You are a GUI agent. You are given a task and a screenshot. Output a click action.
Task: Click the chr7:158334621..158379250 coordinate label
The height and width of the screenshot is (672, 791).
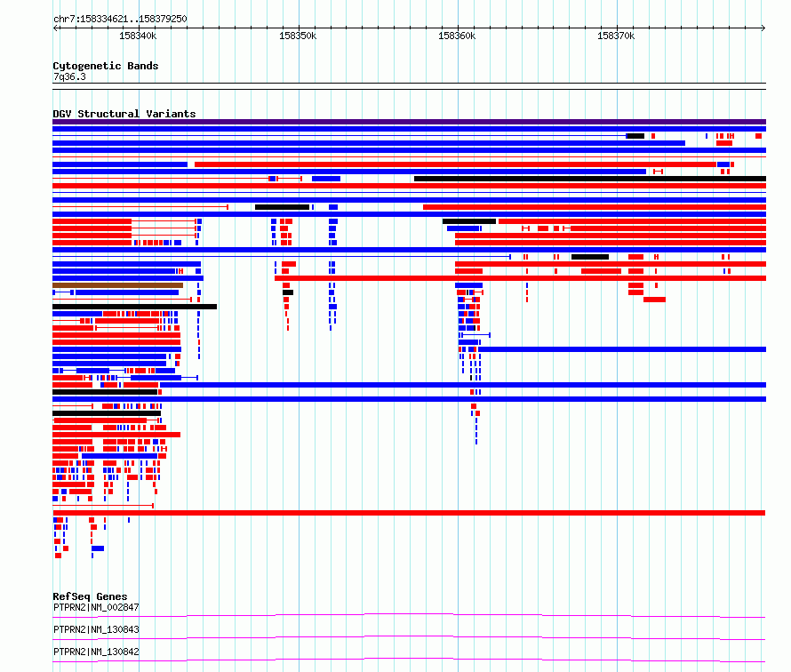point(120,19)
